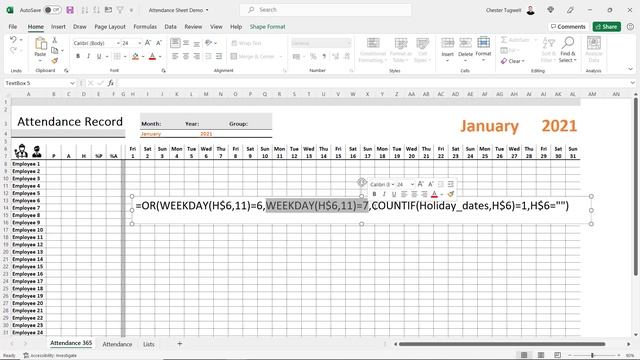Click the Undo arrow in the ribbon
The image size is (640, 360).
[x=13, y=40]
